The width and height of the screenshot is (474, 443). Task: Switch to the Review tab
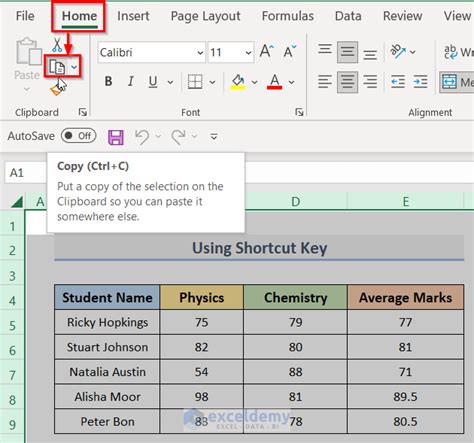coord(402,16)
